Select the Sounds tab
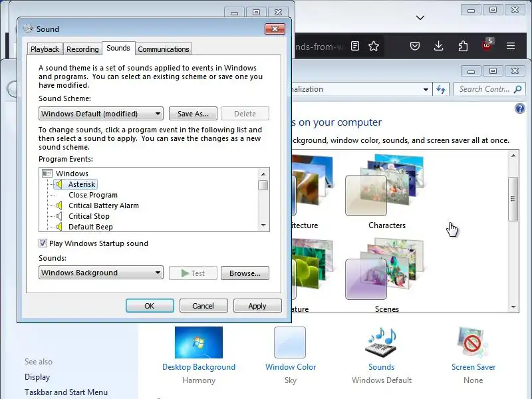Screen dimensions: 532x399 pyautogui.click(x=118, y=48)
